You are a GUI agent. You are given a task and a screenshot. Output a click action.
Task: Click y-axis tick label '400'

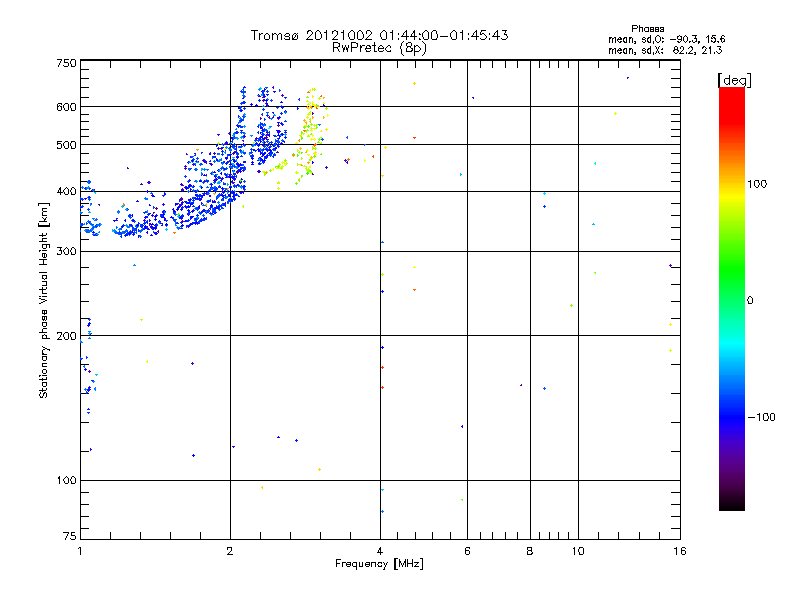[x=66, y=192]
